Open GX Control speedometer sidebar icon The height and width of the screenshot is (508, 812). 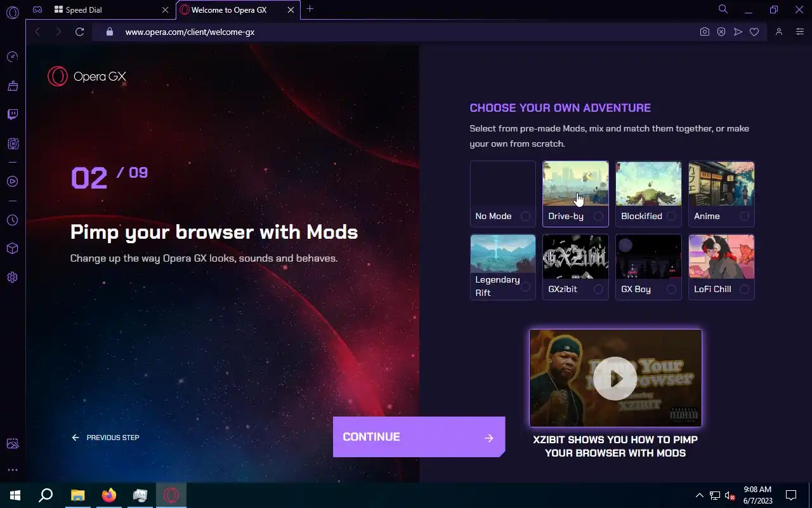pyautogui.click(x=12, y=57)
